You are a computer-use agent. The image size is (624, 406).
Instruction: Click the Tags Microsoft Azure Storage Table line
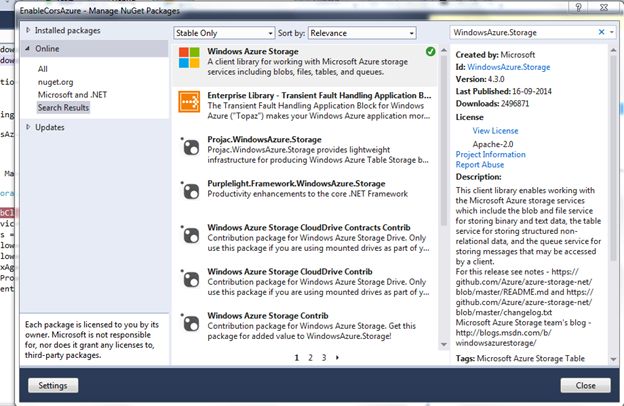[520, 358]
